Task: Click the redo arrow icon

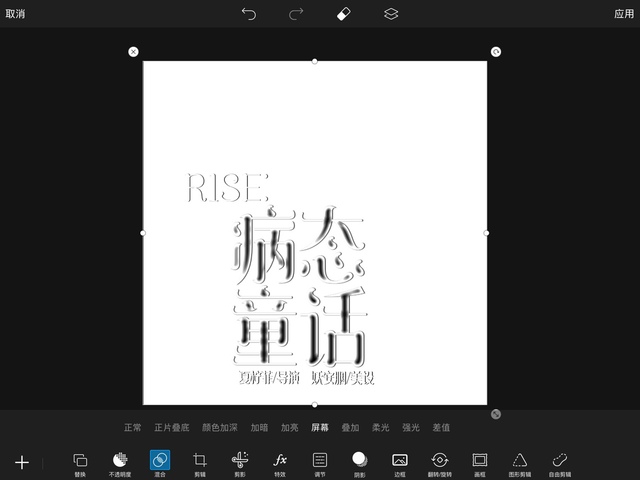Action: pos(296,14)
